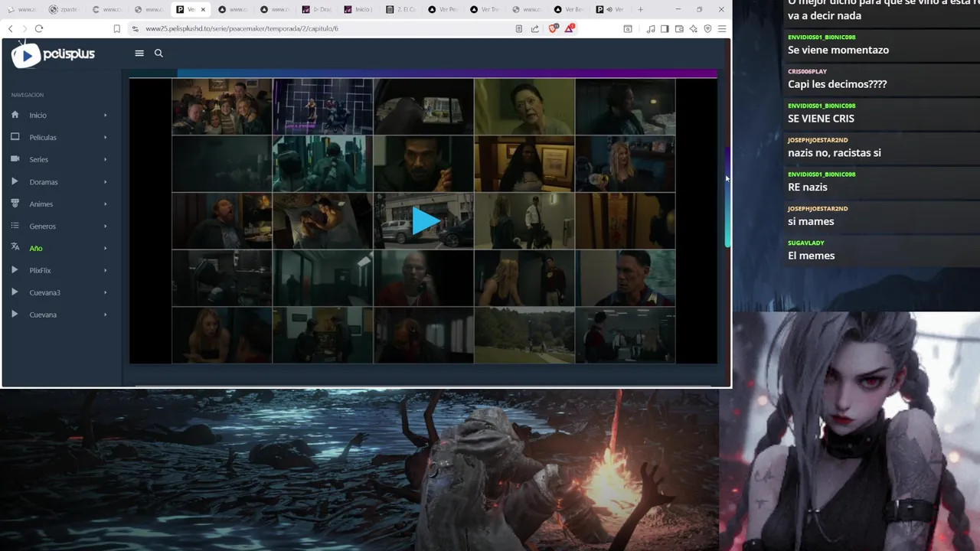This screenshot has height=551, width=980.
Task: Bookmark this page with bookmark icon
Action: 116,28
